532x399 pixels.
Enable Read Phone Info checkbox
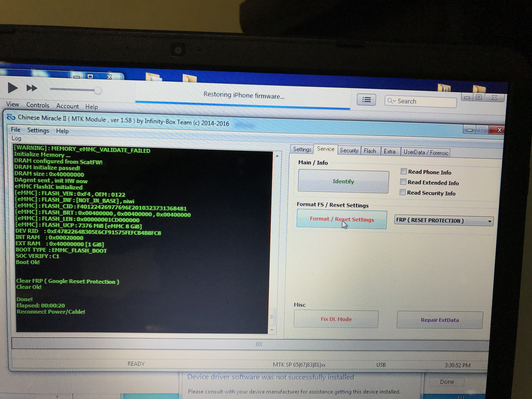403,172
